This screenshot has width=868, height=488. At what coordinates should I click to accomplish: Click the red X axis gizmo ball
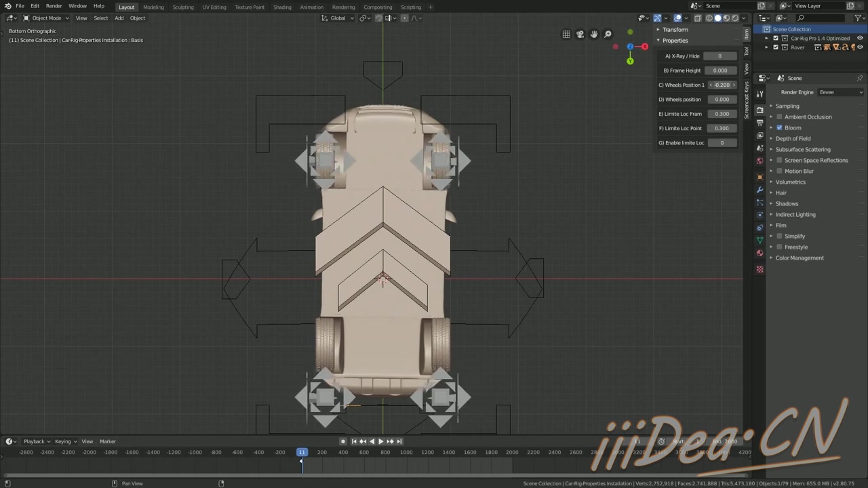tap(644, 47)
